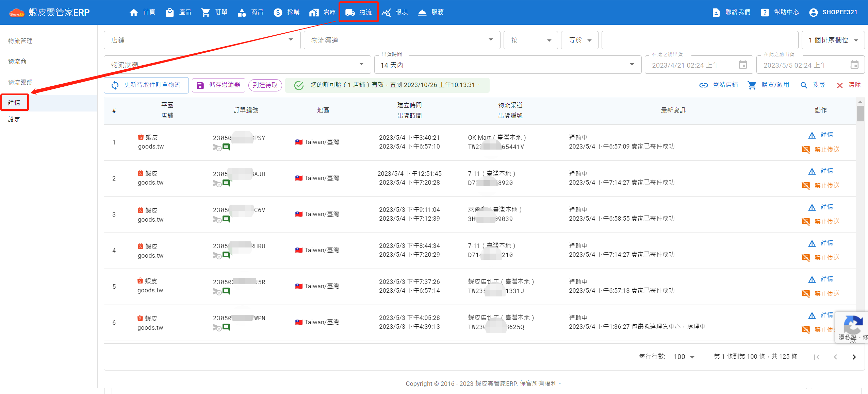Image resolution: width=868 pixels, height=394 pixels.
Task: Click the 繫結店鋪 link
Action: (x=718, y=85)
